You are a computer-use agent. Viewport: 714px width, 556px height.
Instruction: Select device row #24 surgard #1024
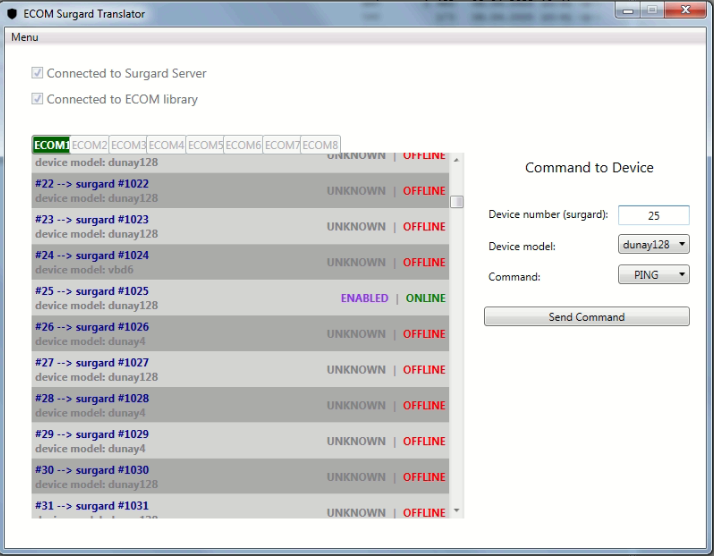240,262
